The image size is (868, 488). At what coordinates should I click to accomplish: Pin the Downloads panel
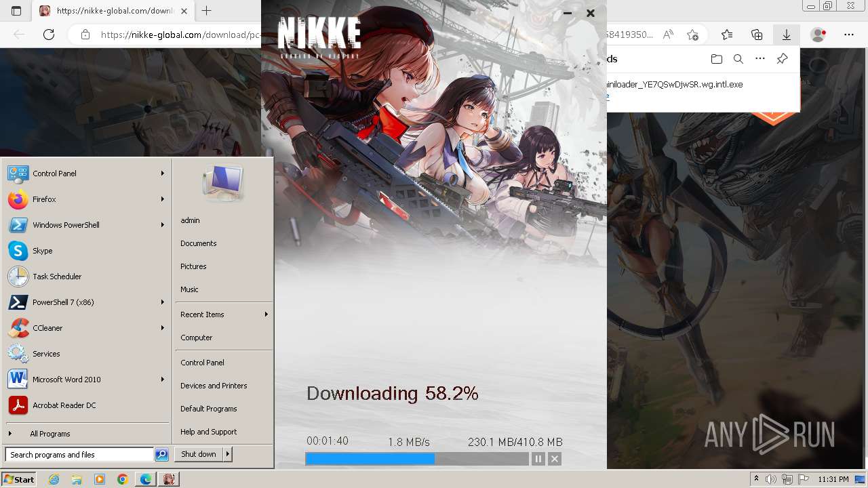pyautogui.click(x=782, y=59)
